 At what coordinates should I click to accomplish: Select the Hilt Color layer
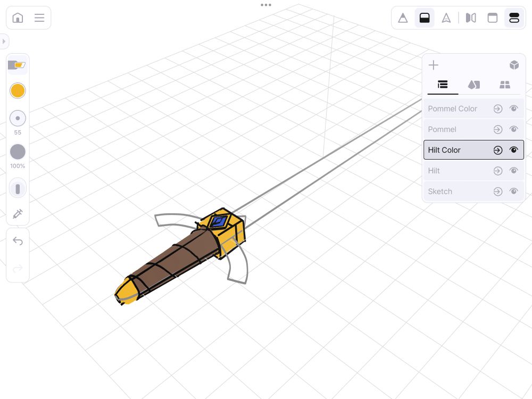(x=473, y=150)
